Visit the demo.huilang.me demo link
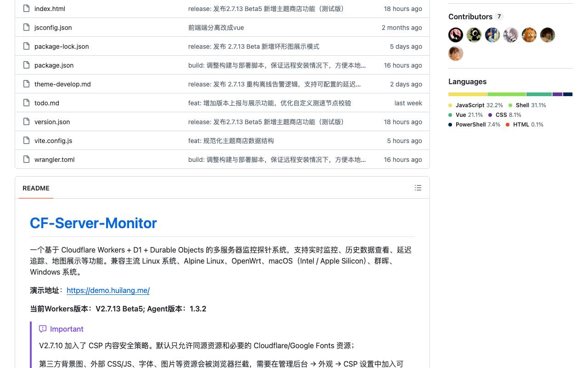Image resolution: width=588 pixels, height=368 pixels. tap(108, 290)
